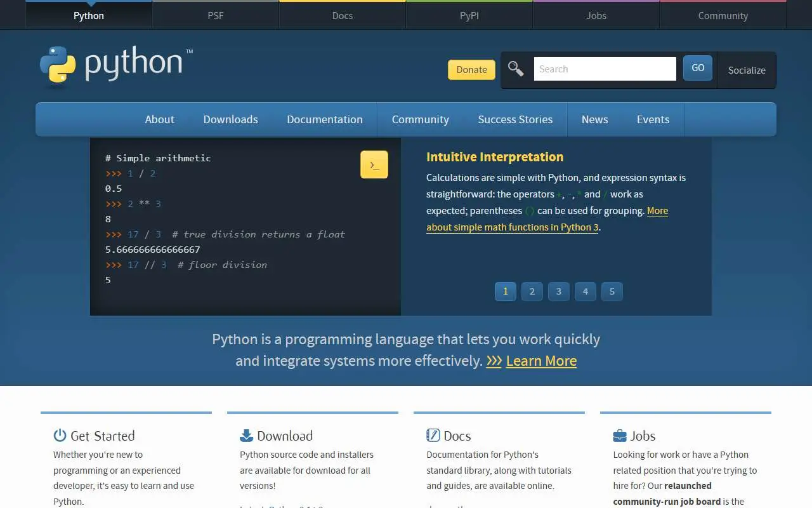Open the PyPI top tab

pyautogui.click(x=469, y=15)
